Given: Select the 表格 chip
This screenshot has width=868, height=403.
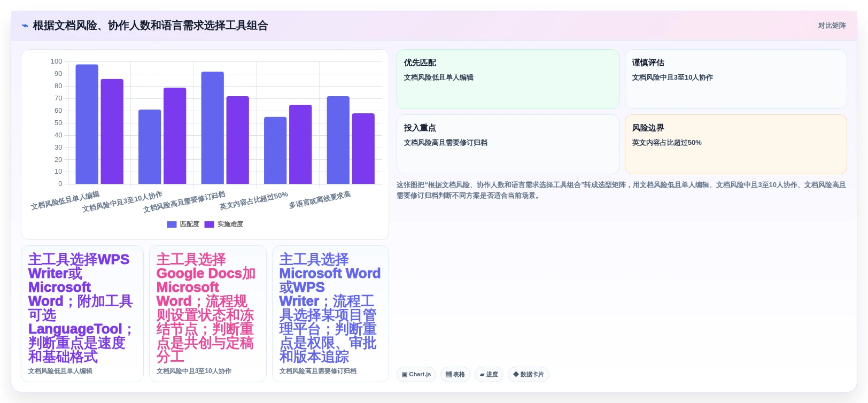Looking at the screenshot, I should pos(455,375).
